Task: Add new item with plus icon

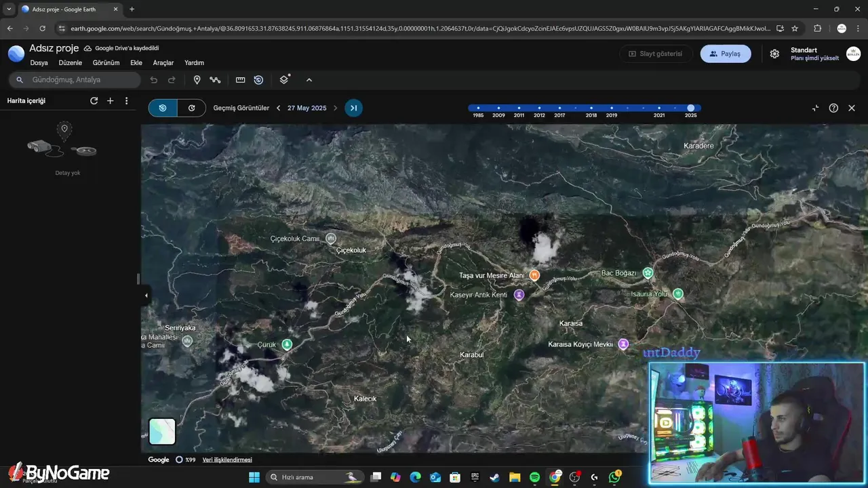Action: tap(111, 101)
